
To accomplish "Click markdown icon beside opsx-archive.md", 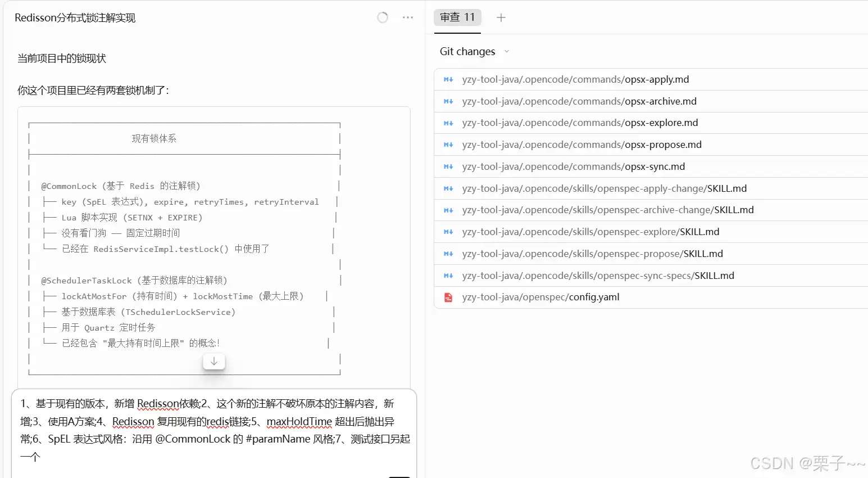I will click(x=448, y=101).
